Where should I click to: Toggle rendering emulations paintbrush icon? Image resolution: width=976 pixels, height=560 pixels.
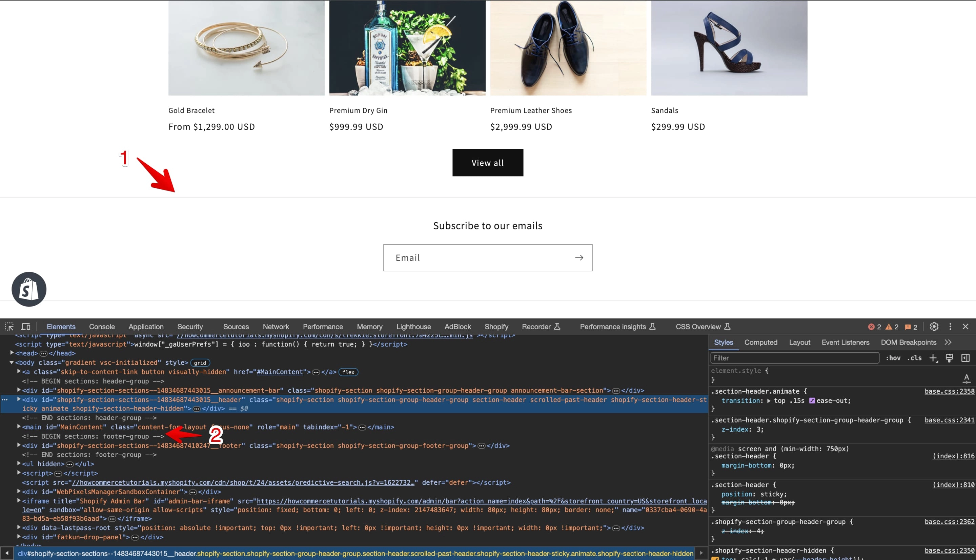tap(949, 358)
